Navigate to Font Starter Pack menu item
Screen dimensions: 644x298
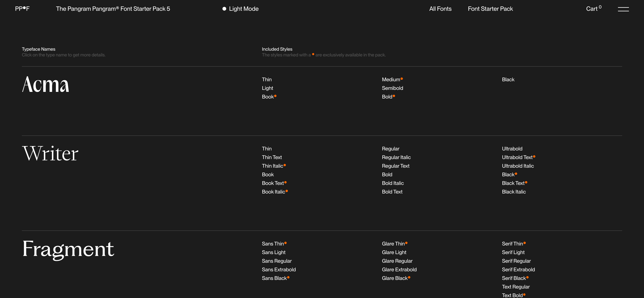pyautogui.click(x=490, y=9)
